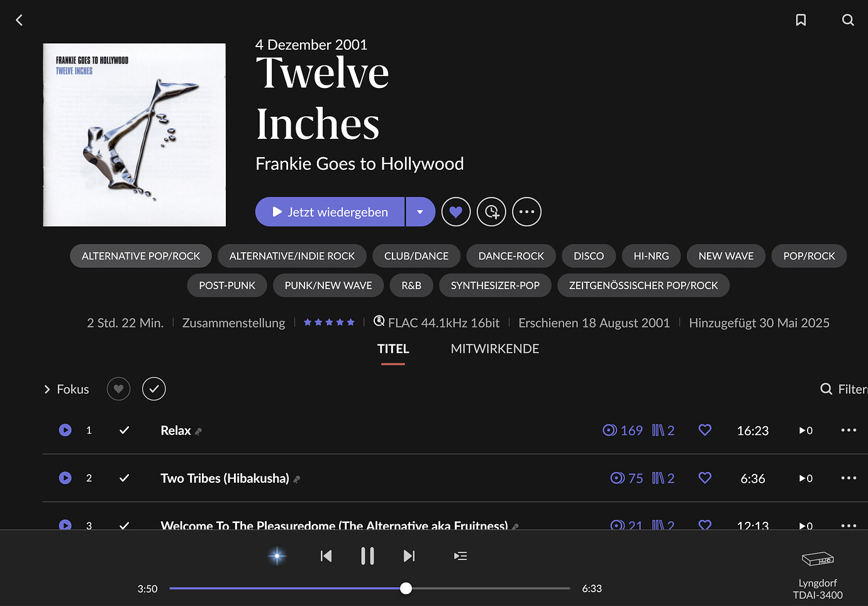868x606 pixels.
Task: Pause the current playback
Action: point(367,556)
